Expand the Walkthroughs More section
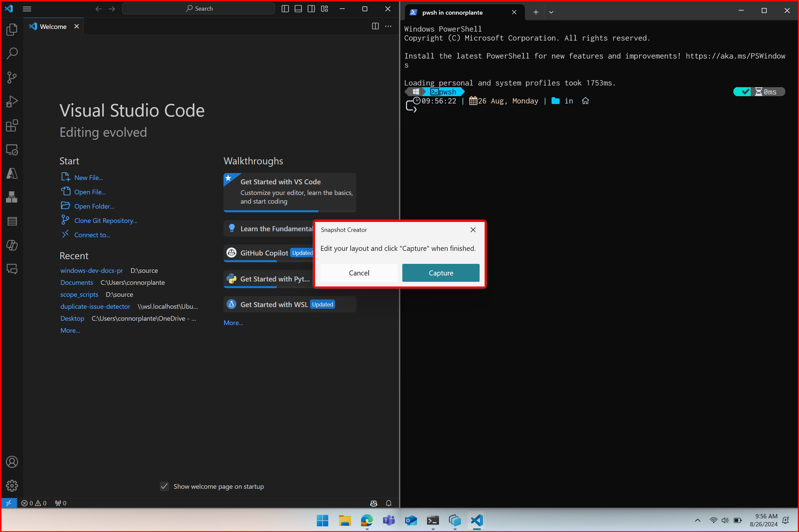799x532 pixels. (233, 322)
